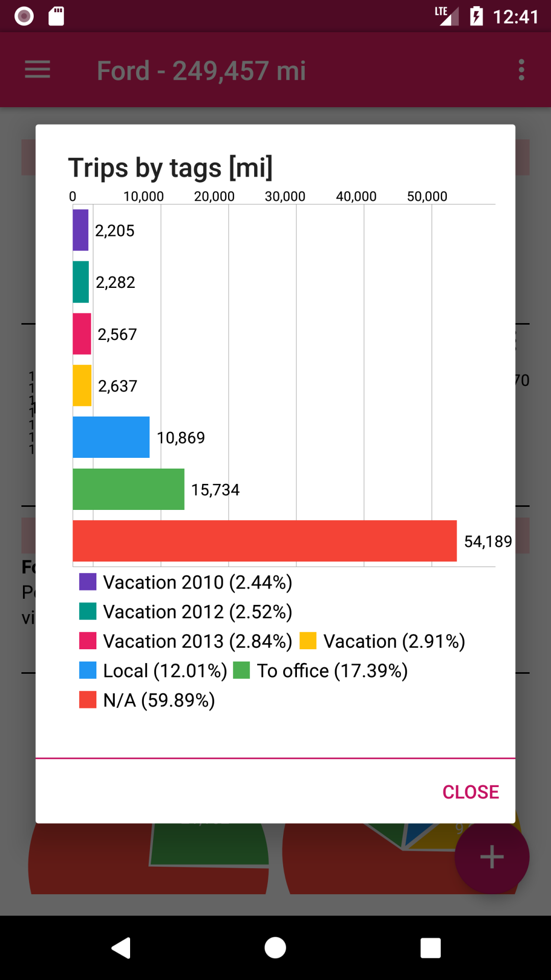Tap the red N/A legend swatch
Image resolution: width=551 pixels, height=980 pixels.
coord(88,700)
